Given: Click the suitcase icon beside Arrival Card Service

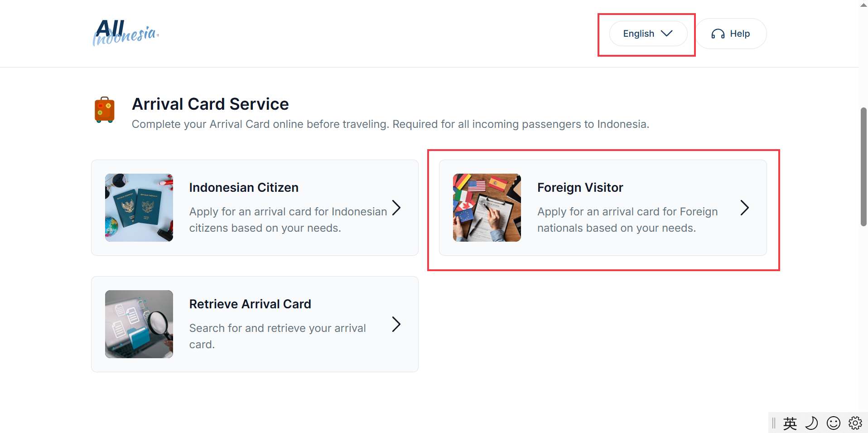Looking at the screenshot, I should (104, 109).
